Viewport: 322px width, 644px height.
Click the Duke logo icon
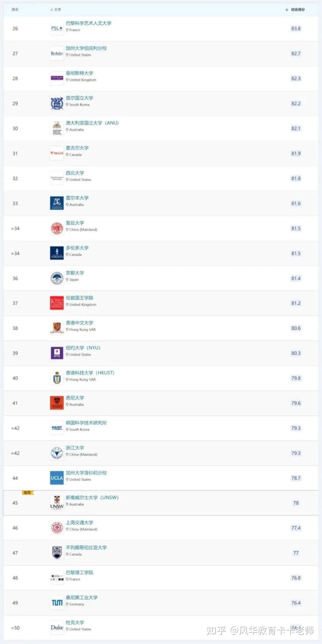tap(57, 627)
